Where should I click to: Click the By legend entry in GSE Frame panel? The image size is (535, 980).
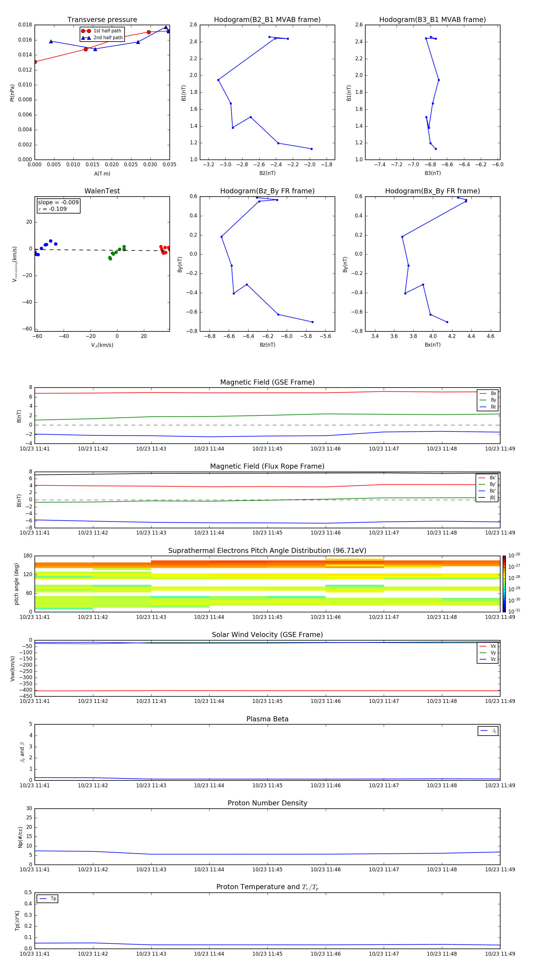point(488,400)
